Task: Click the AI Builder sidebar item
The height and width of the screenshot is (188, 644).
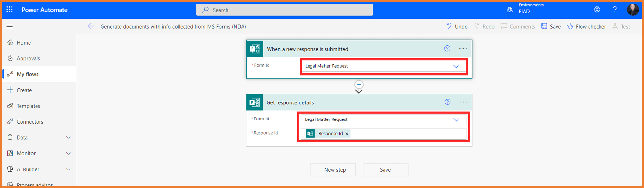Action: pos(39,169)
